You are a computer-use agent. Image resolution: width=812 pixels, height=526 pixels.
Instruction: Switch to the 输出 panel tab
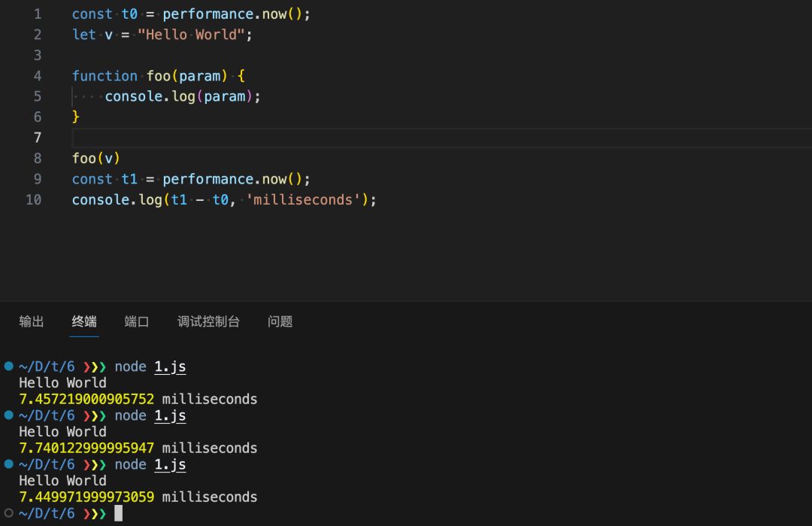click(32, 321)
